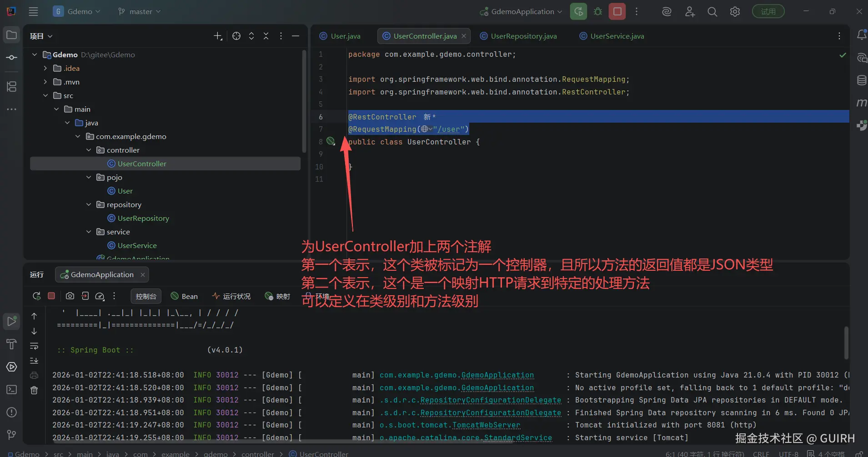Click the gutter icon on line 8
Screen dimensions: 868x457
click(x=331, y=141)
